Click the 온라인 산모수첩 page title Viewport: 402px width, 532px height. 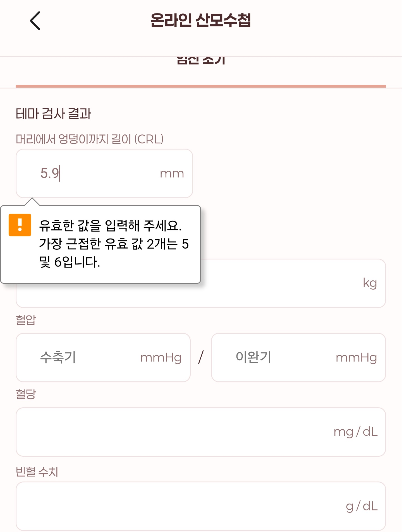pos(201,20)
